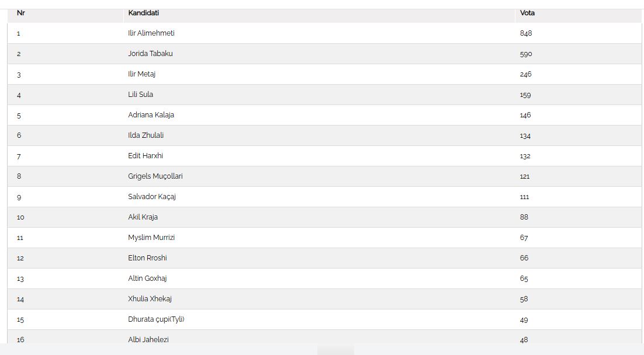Click the Elton Rroshi name
Image resolution: width=644 pixels, height=355 pixels.
coord(147,258)
